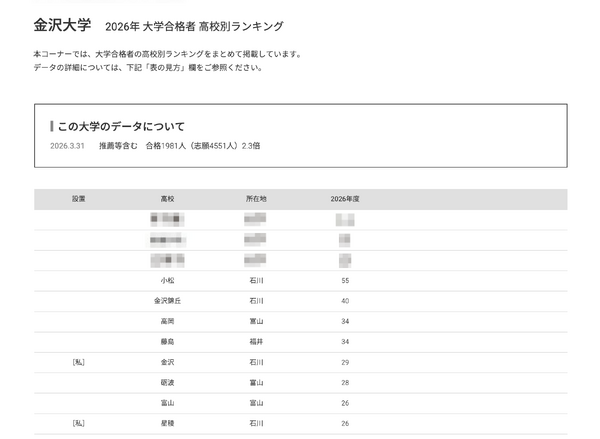Click the [私] tag beside 星稜
The height and width of the screenshot is (439, 600).
click(78, 423)
